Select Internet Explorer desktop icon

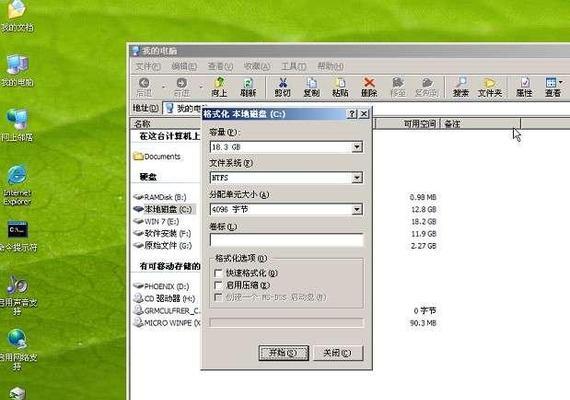click(x=17, y=185)
